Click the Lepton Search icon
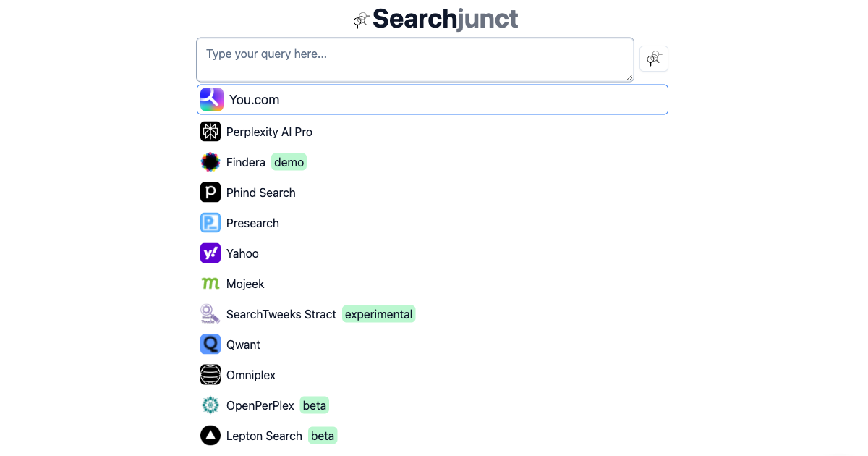Image resolution: width=868 pixels, height=456 pixels. pos(210,435)
